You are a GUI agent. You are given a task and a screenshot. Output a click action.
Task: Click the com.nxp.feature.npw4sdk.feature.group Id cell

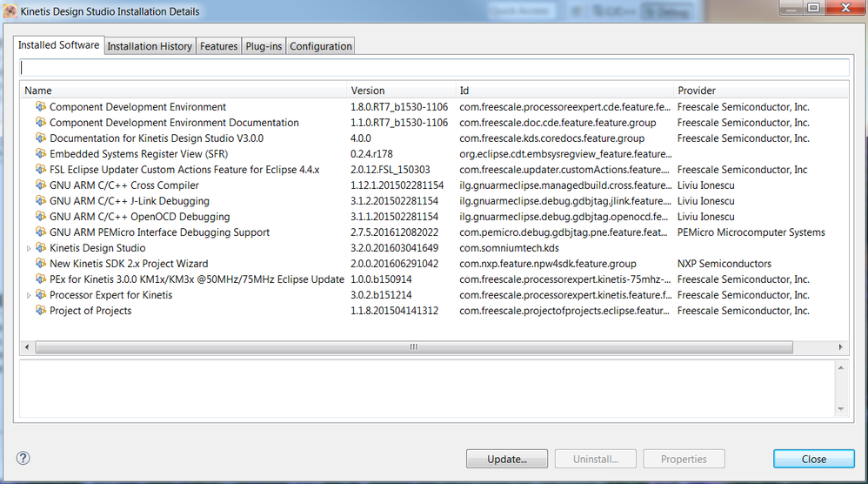[547, 263]
